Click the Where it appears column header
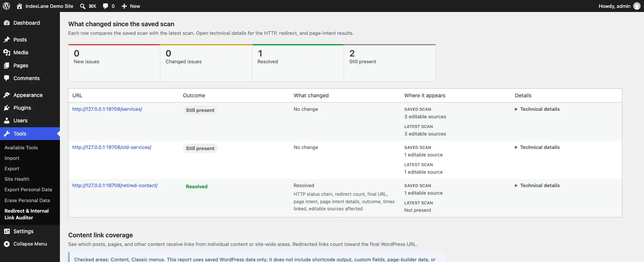Screen dimensions: 644x262 click(x=425, y=95)
